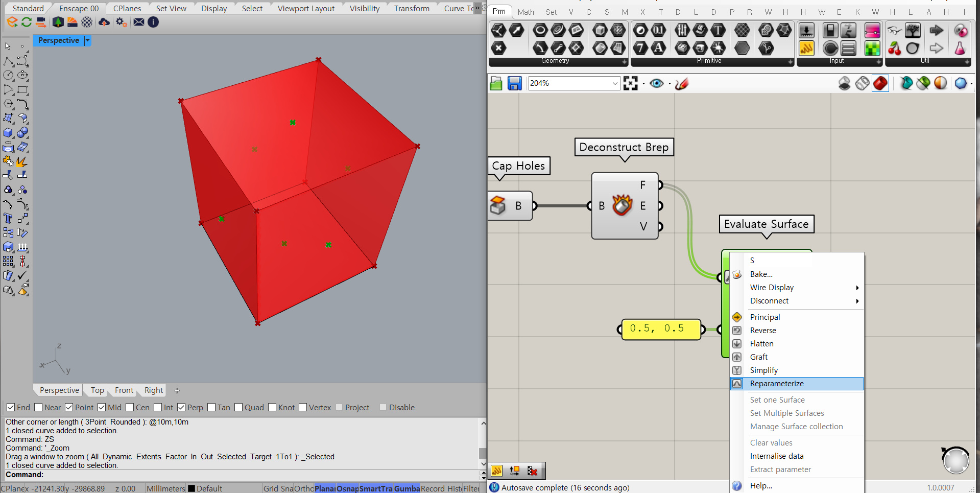Click the command history scrollbar down arrow
The width and height of the screenshot is (980, 493).
pos(483,464)
